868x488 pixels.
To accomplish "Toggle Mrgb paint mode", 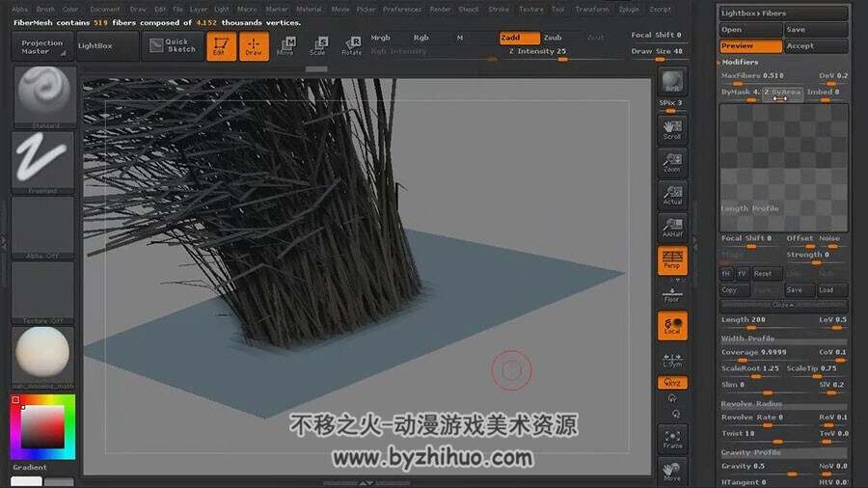I will pos(380,38).
